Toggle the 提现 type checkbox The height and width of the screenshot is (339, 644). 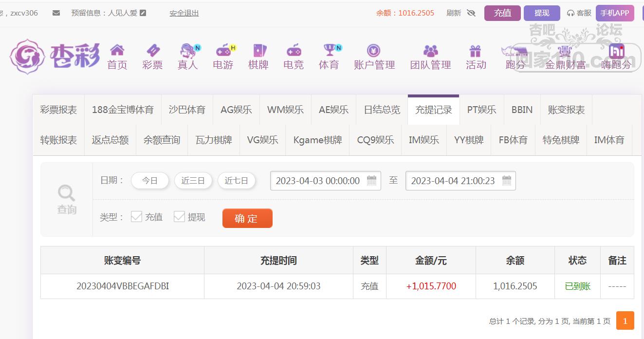point(179,217)
